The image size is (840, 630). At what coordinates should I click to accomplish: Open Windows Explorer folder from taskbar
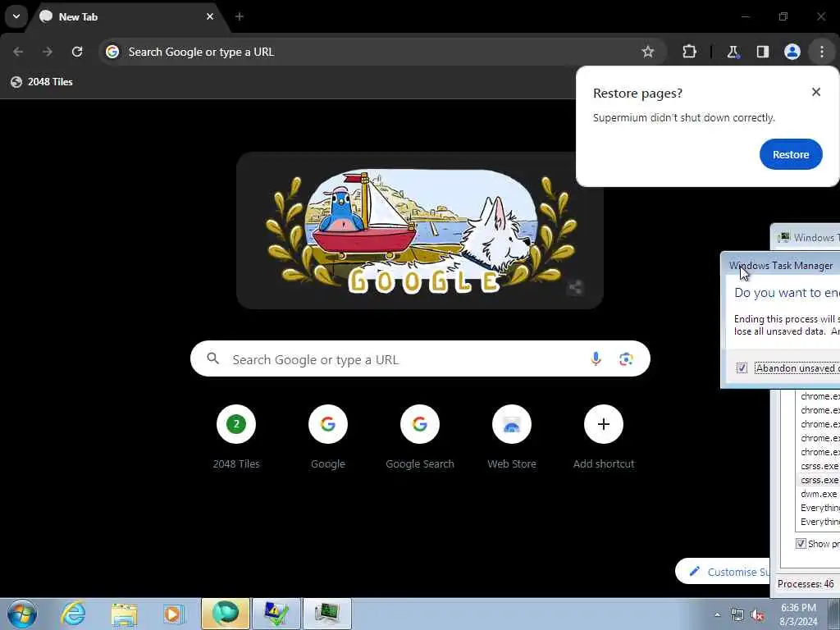coord(125,614)
